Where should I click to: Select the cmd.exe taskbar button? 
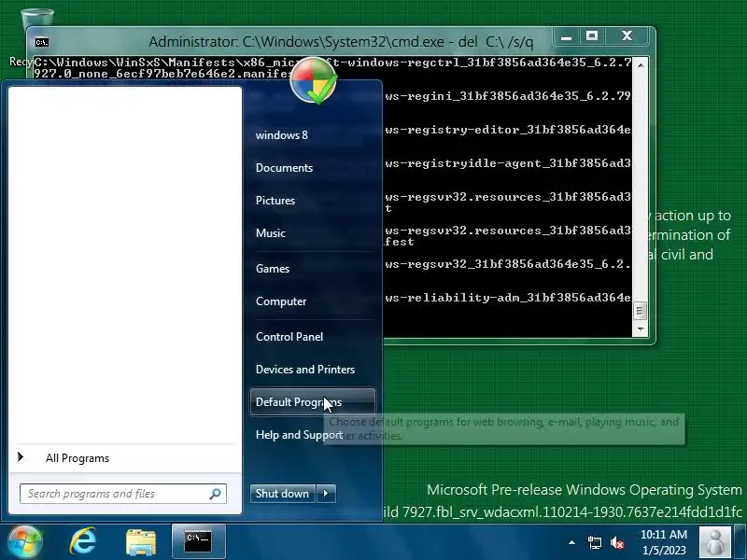tap(198, 541)
